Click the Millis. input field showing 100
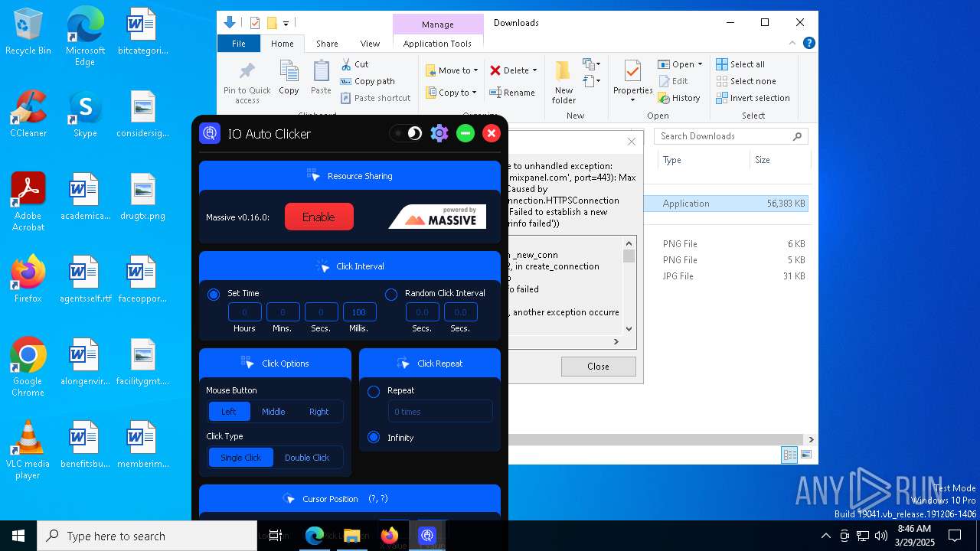This screenshot has height=551, width=980. coord(359,311)
